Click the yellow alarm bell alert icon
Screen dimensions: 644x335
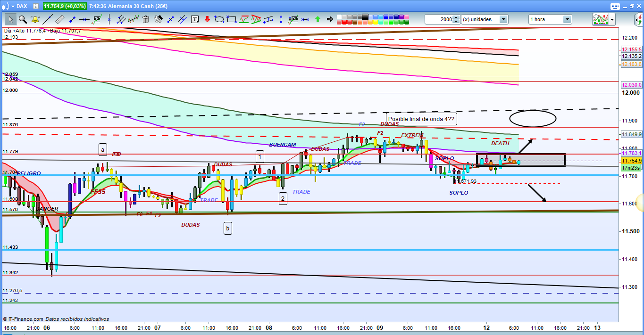(35, 19)
